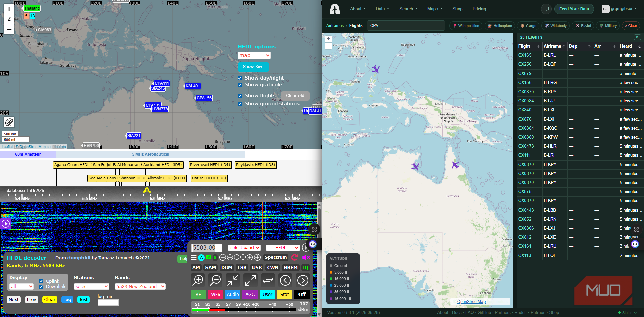The height and width of the screenshot is (317, 644).
Task: Click the purple play button beside waterfall
Action: coord(6,223)
